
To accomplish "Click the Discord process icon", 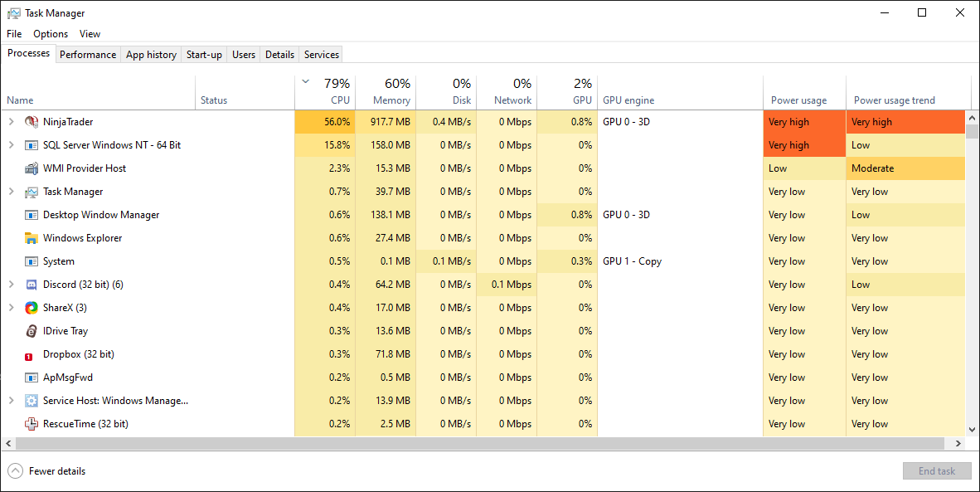I will pyautogui.click(x=32, y=285).
